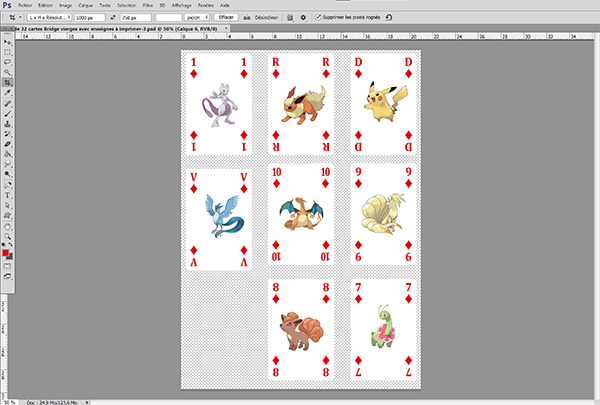Click the foreground red color swatch
Screen dimensions: 600x405
(5, 253)
